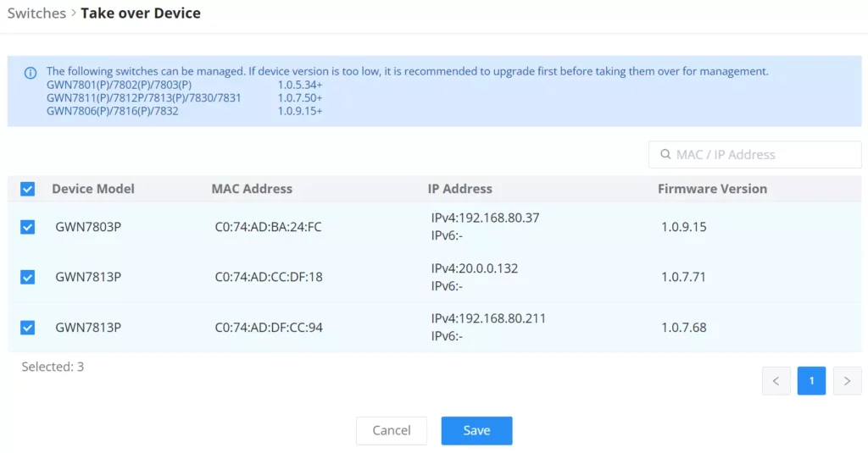This screenshot has width=868, height=453.
Task: Click minimum version 1.0.9.15+ in banner
Action: point(299,111)
